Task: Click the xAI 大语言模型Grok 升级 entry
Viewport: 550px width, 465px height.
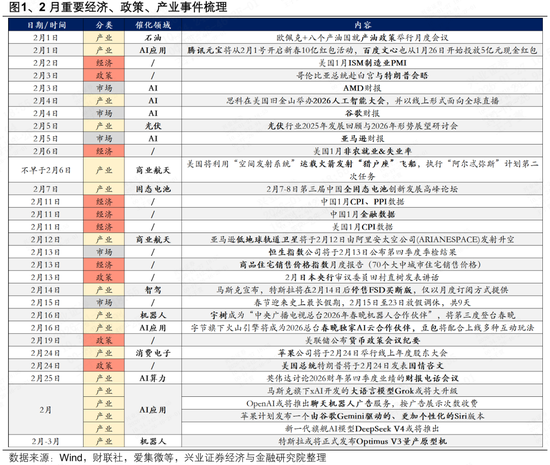Action: coord(362,391)
